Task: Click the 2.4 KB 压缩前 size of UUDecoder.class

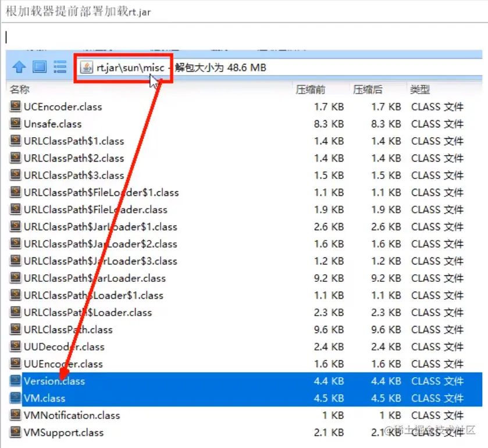Action: 329,347
